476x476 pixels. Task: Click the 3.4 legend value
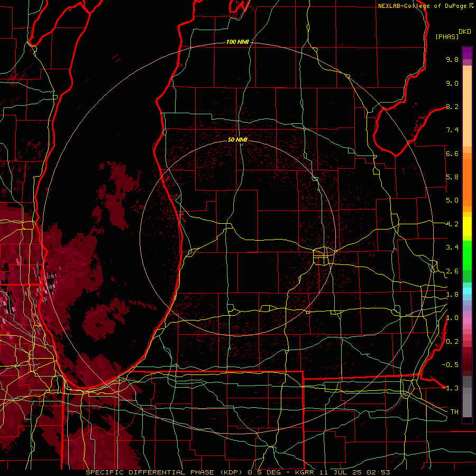click(x=452, y=248)
